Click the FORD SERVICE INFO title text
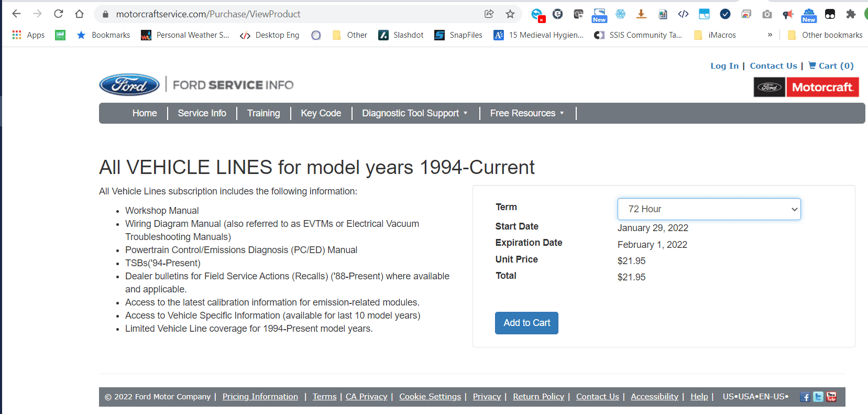The image size is (868, 414). pyautogui.click(x=233, y=85)
